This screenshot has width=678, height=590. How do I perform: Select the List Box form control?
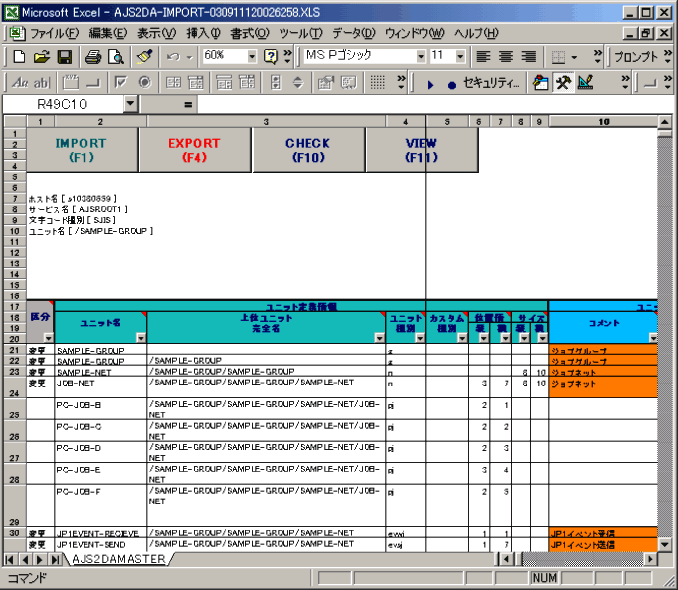[173, 82]
